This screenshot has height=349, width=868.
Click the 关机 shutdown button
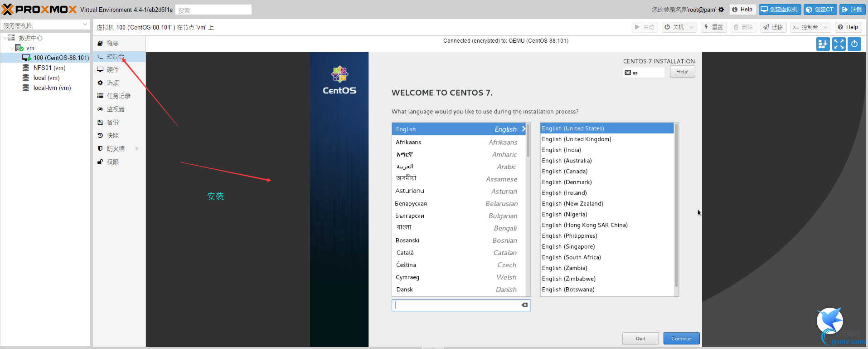click(x=675, y=27)
